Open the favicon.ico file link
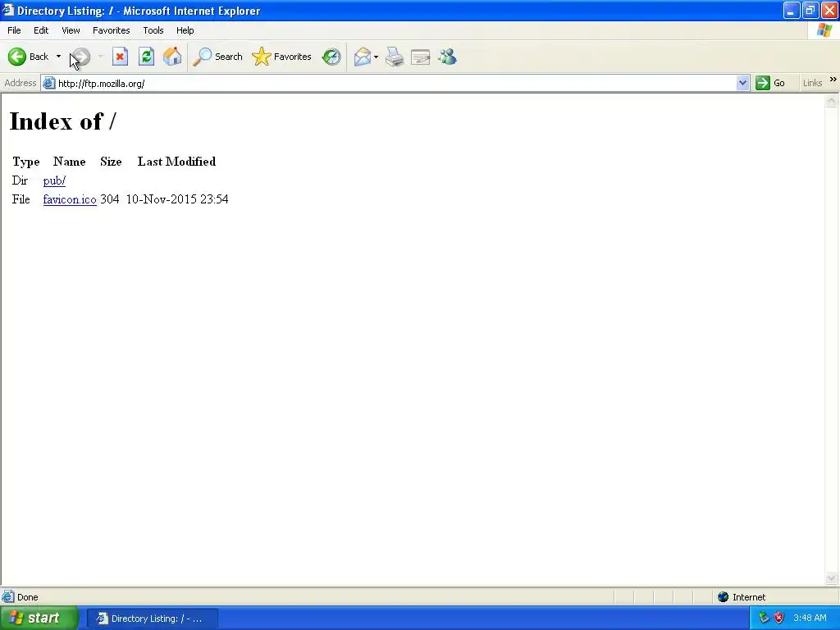 coord(70,199)
